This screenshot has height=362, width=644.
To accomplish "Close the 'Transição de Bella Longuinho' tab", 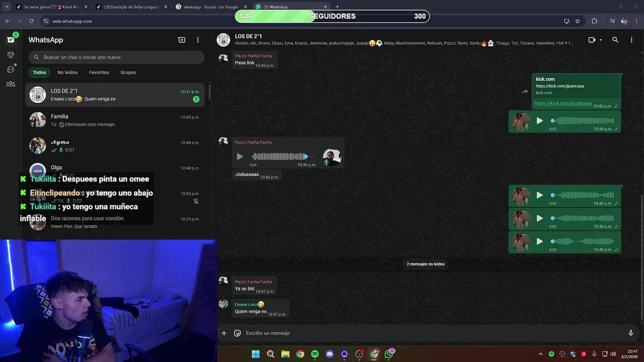I will coord(166,7).
